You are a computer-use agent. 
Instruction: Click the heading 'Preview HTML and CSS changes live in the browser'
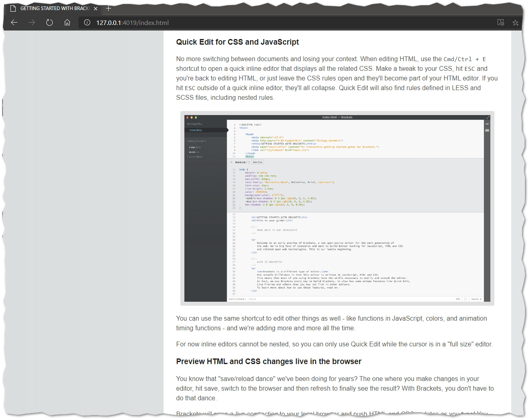click(269, 361)
